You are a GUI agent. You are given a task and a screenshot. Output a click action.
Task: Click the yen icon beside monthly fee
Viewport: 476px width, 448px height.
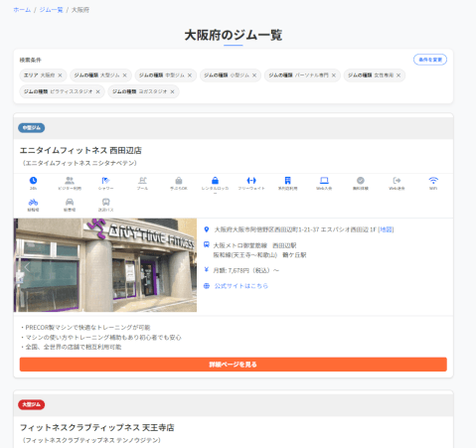point(207,270)
